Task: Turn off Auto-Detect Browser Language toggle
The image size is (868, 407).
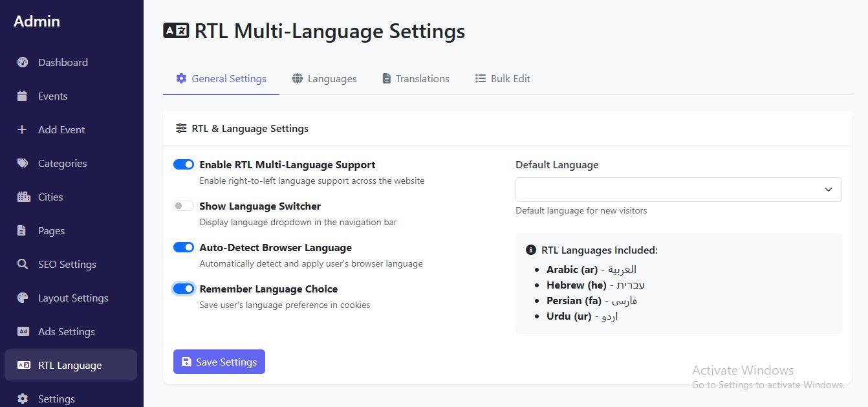Action: click(184, 248)
